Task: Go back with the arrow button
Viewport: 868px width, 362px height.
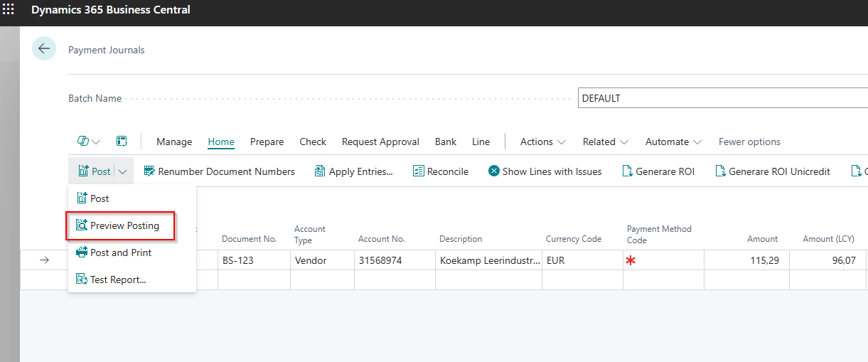Action: [x=44, y=48]
